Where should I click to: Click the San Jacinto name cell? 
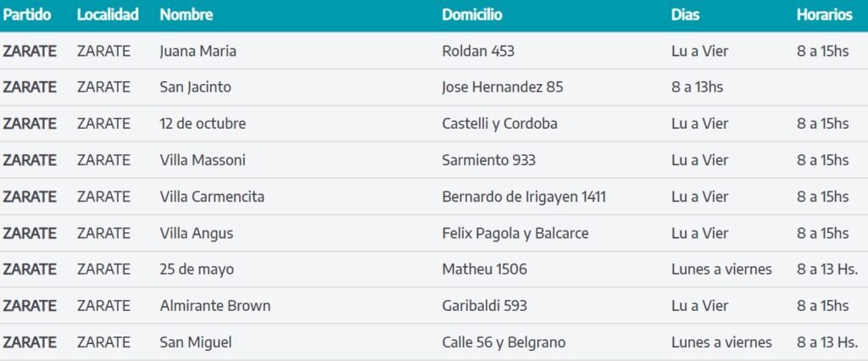195,87
